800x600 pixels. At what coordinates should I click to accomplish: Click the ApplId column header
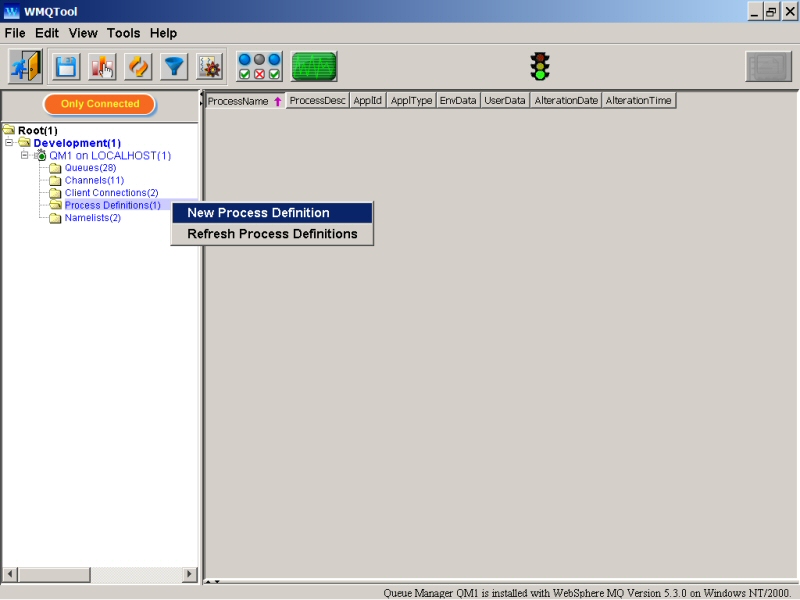(367, 101)
